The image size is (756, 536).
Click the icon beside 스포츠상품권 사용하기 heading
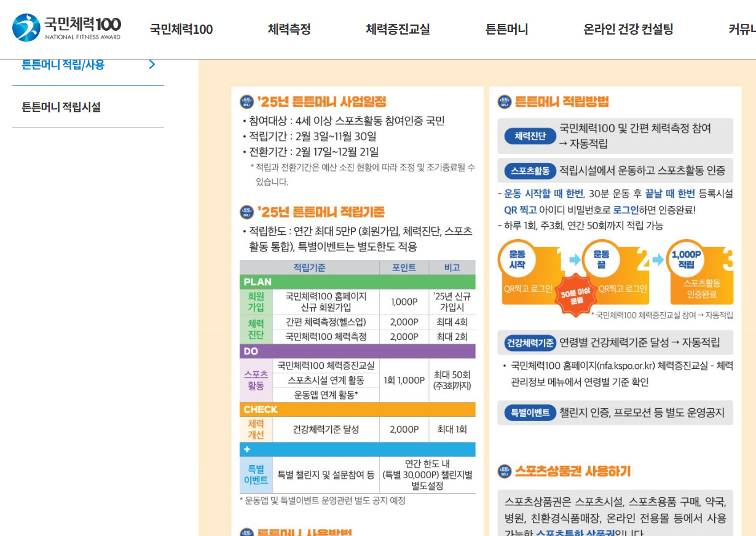tap(504, 471)
